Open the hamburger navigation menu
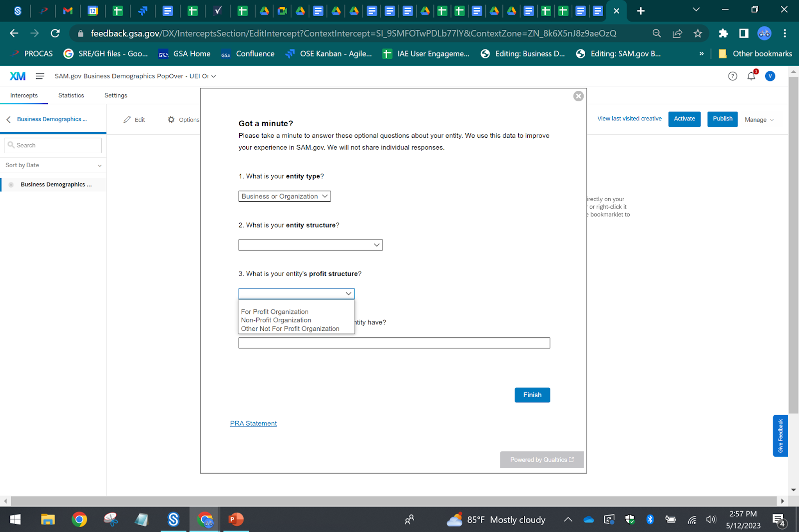Screen dimensions: 799x532 coord(40,76)
